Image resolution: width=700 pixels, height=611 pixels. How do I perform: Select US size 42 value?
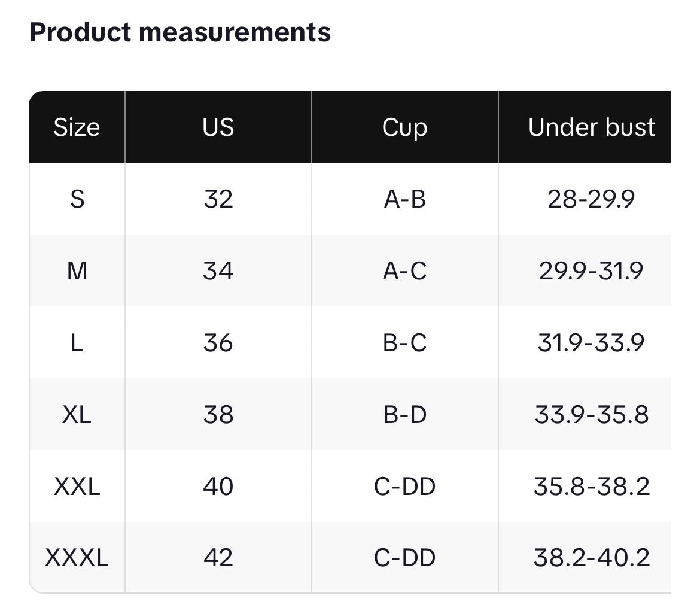(218, 558)
